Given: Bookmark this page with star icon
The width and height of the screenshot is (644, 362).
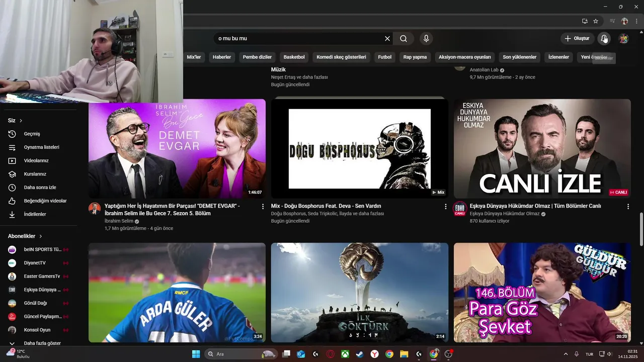Looking at the screenshot, I should point(596,21).
